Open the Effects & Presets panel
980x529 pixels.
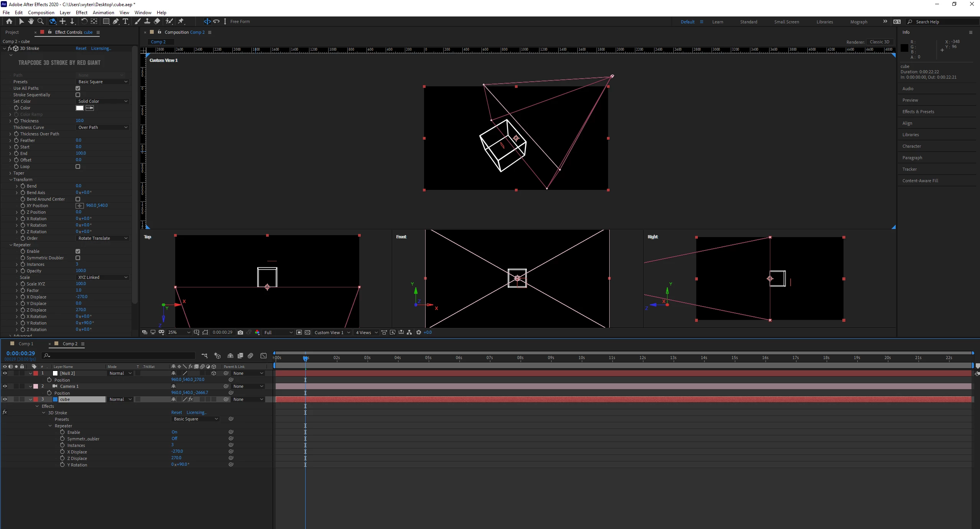(918, 112)
